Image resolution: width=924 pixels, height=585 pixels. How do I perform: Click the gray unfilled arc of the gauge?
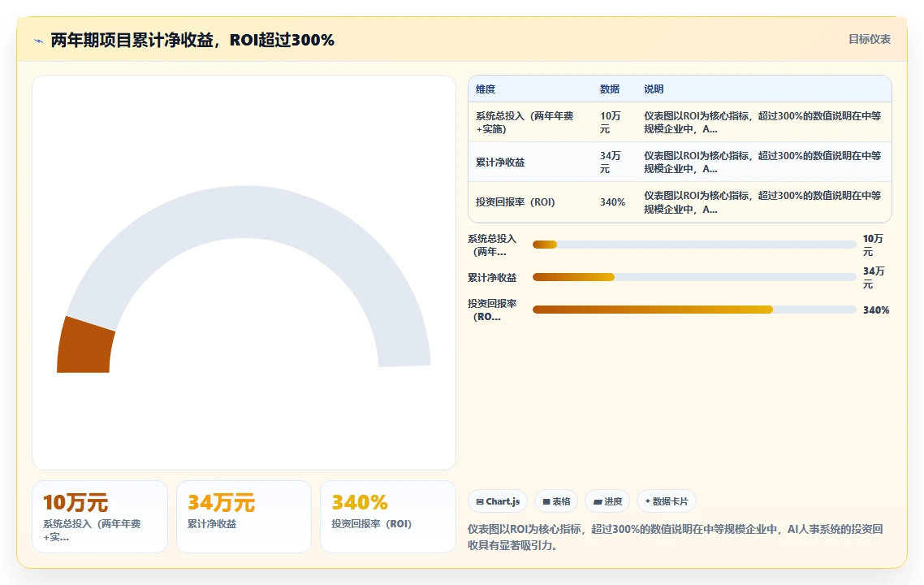pos(248,211)
